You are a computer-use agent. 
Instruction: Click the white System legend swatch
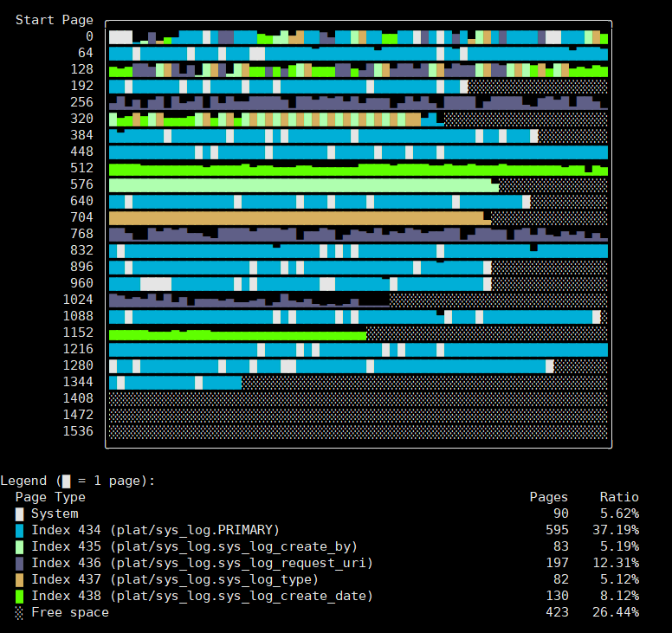click(19, 514)
